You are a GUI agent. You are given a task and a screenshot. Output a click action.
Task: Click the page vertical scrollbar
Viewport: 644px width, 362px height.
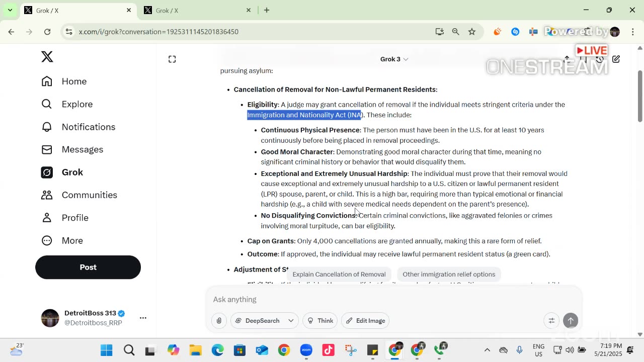click(x=640, y=96)
